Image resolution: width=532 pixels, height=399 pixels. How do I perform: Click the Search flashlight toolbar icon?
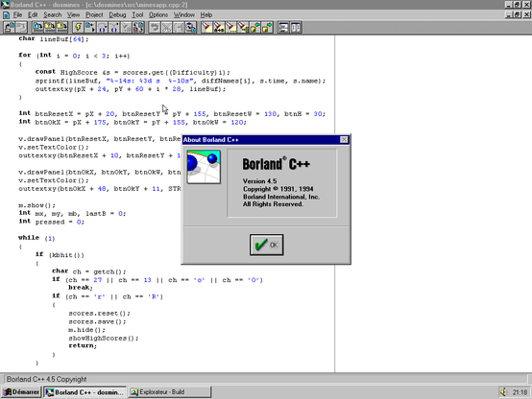click(206, 27)
